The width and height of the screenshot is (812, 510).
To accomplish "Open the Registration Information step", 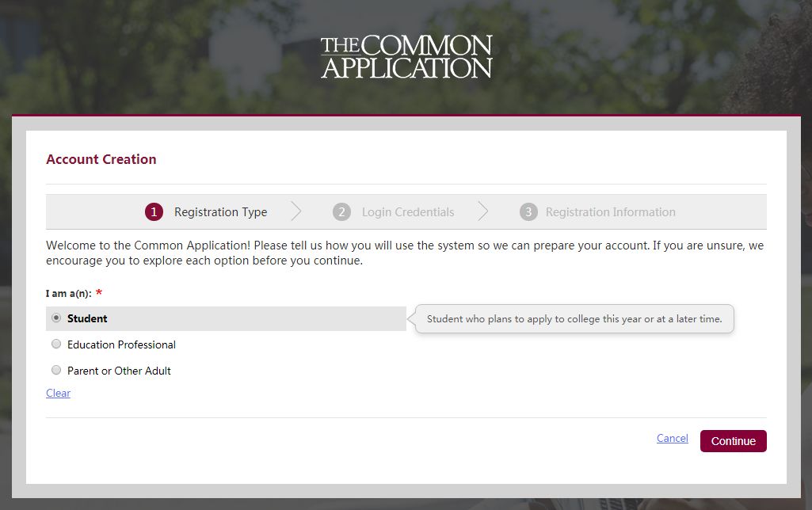I will [x=611, y=212].
